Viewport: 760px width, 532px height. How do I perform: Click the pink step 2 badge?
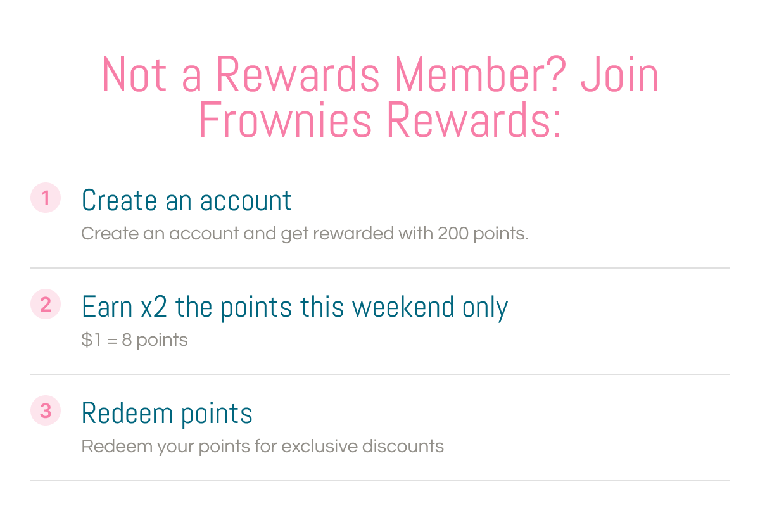(46, 305)
